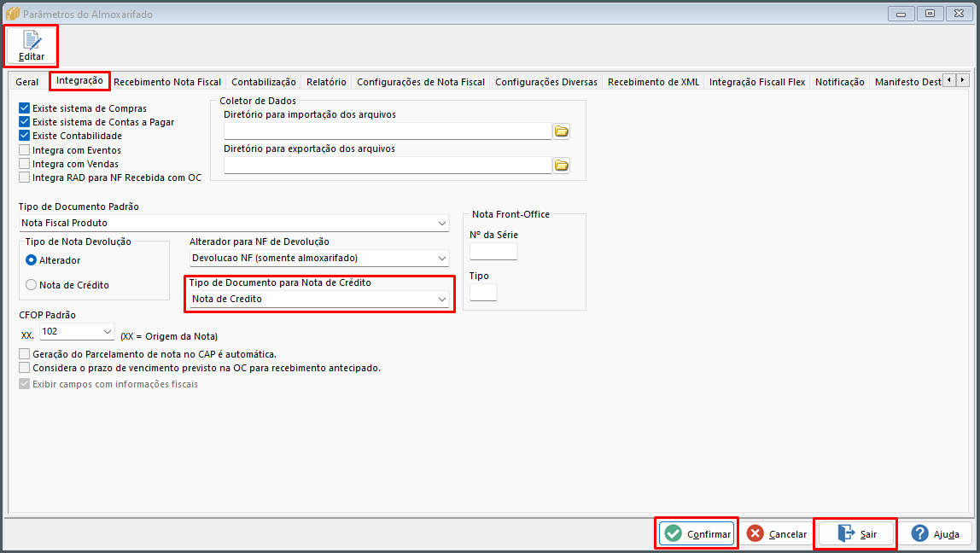Click the Sair button
The image size is (980, 553).
point(856,533)
